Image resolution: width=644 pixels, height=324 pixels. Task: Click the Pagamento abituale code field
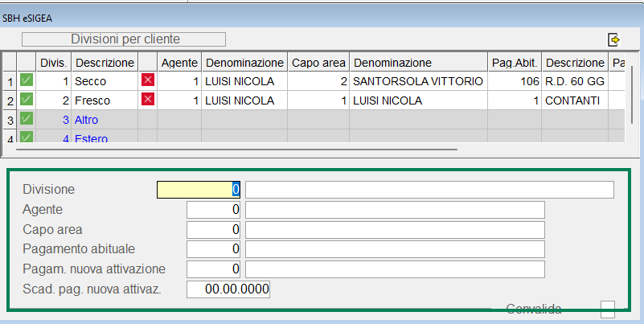(x=214, y=249)
